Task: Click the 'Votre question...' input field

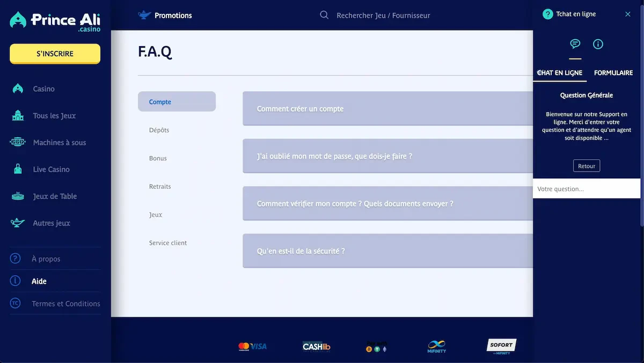Action: 586,189
